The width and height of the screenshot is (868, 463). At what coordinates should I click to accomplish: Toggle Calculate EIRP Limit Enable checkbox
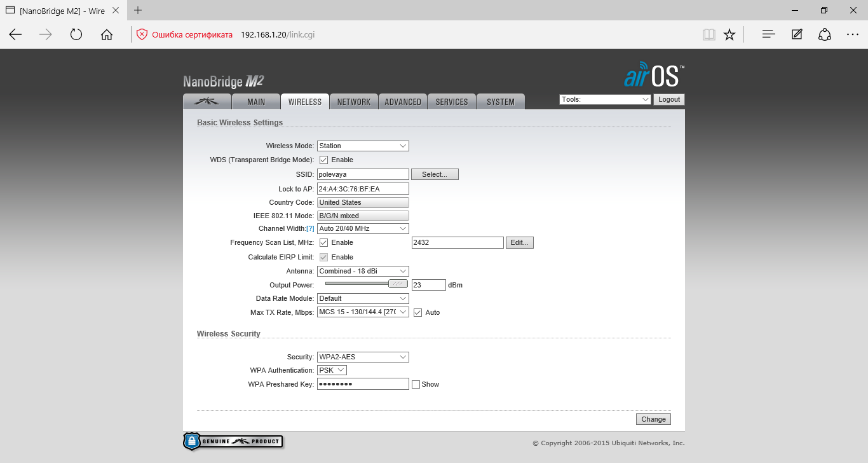click(x=323, y=257)
